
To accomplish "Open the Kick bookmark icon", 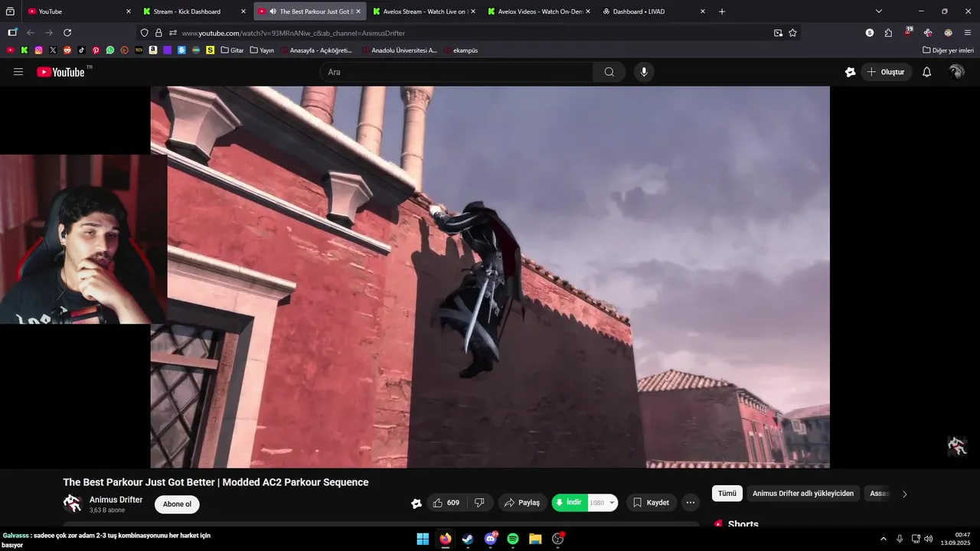I will 24,51.
